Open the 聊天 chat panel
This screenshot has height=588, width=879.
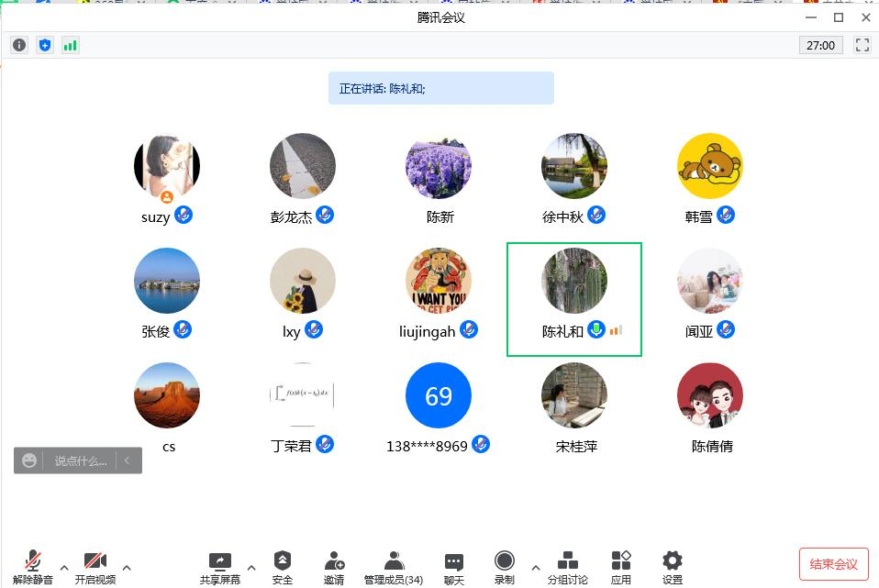[453, 564]
